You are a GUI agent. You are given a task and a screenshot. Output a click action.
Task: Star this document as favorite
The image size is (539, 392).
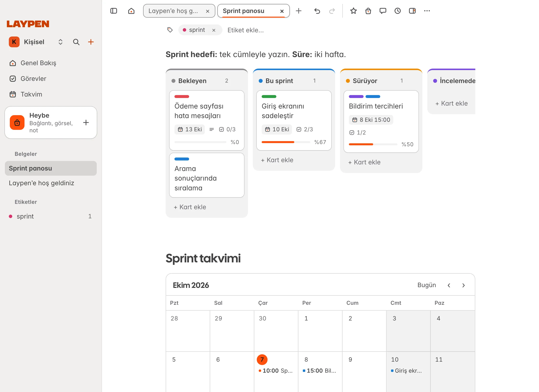coord(353,11)
